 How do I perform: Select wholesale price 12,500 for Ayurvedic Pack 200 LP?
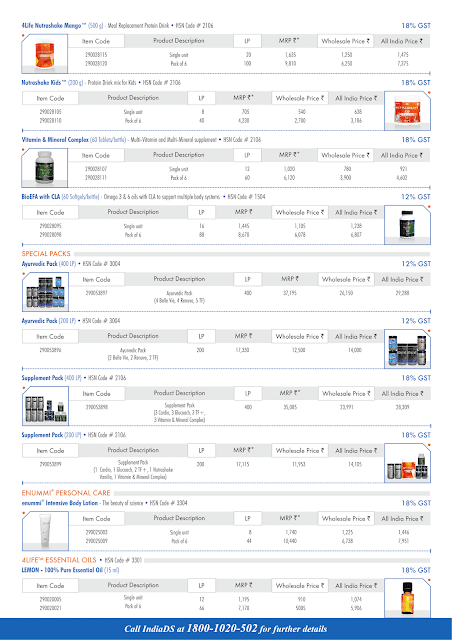coord(299,350)
